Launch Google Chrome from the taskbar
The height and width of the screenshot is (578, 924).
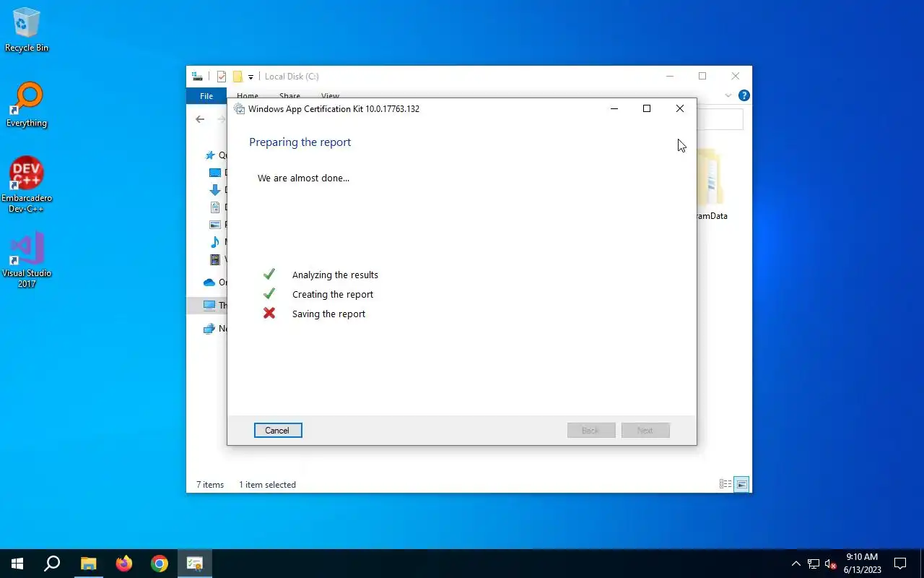pyautogui.click(x=160, y=564)
